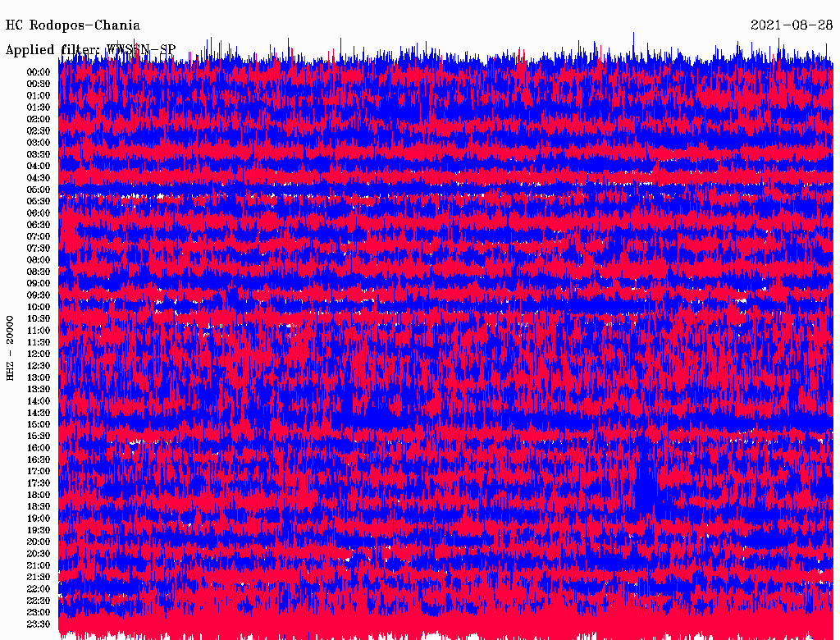840x640 pixels.
Task: Select the 01:00 trace row label
Action: 39,95
